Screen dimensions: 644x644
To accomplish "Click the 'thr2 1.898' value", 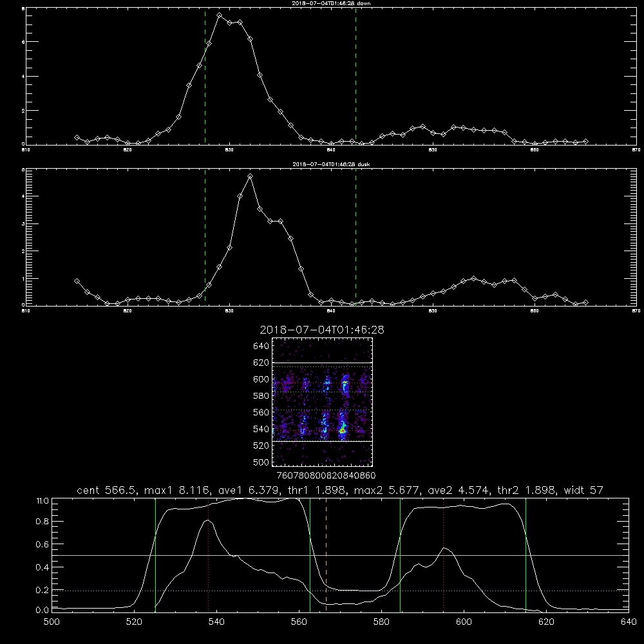I will [x=527, y=490].
